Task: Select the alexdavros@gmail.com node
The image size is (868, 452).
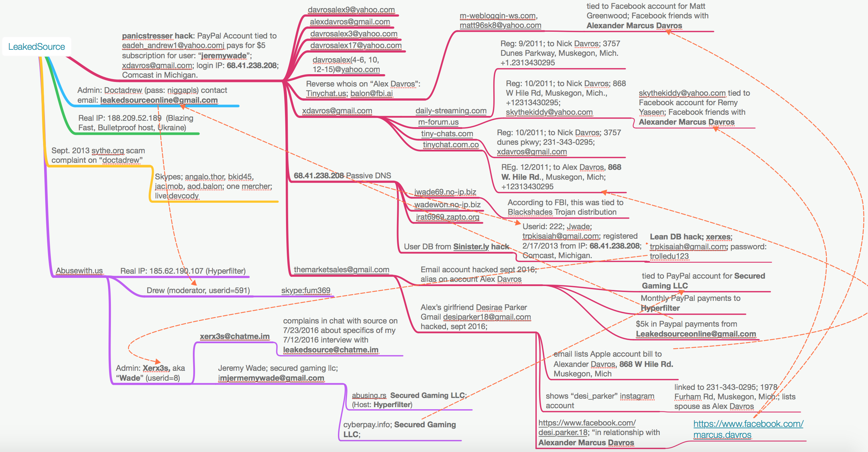Action: click(350, 22)
